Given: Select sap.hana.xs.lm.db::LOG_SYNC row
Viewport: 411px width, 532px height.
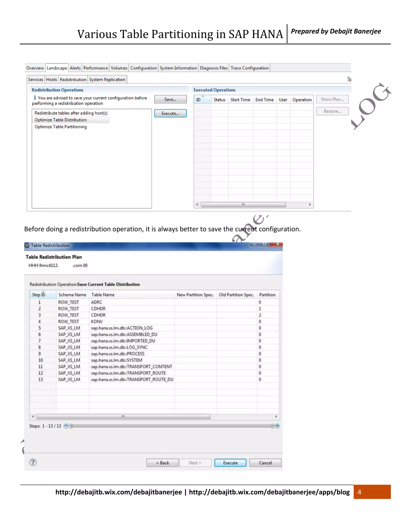Looking at the screenshot, I should (x=154, y=347).
